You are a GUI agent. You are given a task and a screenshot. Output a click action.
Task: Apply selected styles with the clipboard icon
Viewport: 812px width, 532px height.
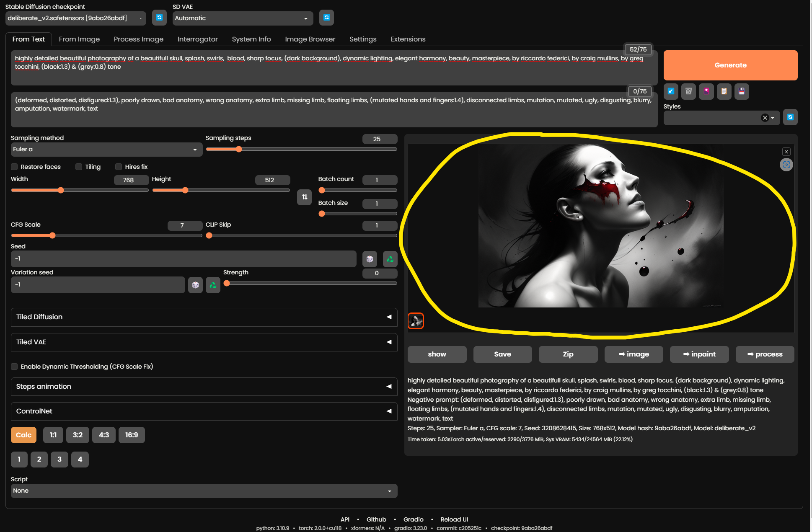(x=724, y=91)
